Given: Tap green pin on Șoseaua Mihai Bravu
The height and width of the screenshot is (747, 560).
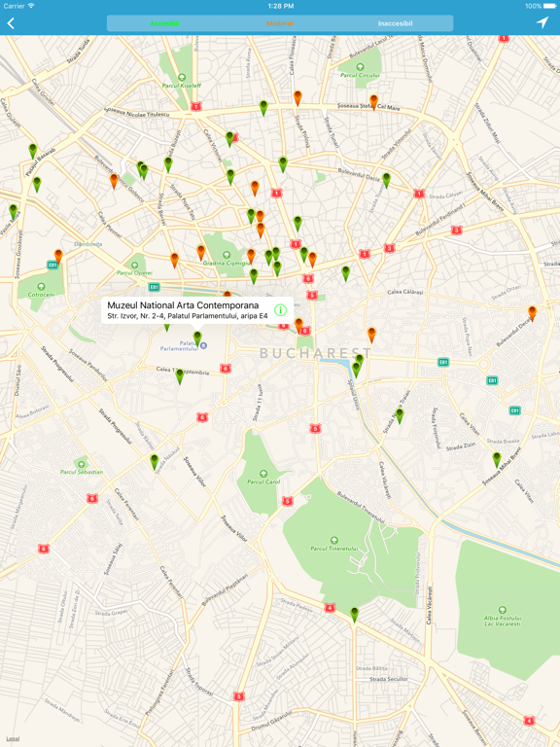Looking at the screenshot, I should pos(497,460).
